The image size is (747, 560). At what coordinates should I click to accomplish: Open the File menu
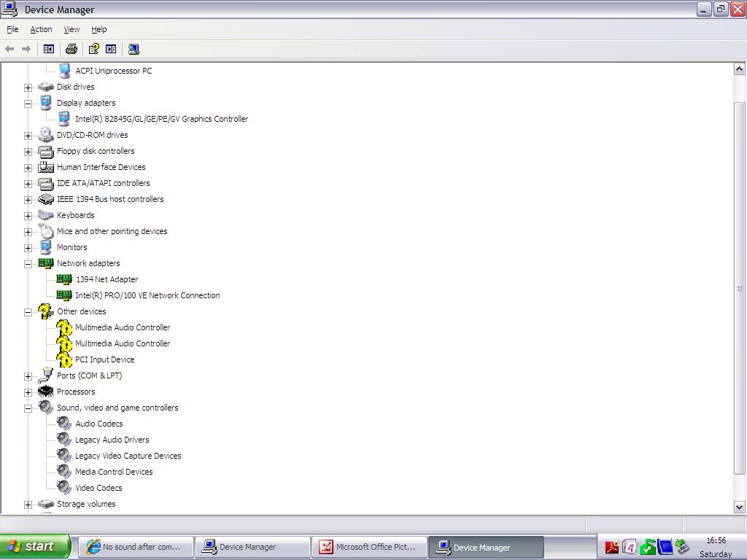[x=12, y=29]
